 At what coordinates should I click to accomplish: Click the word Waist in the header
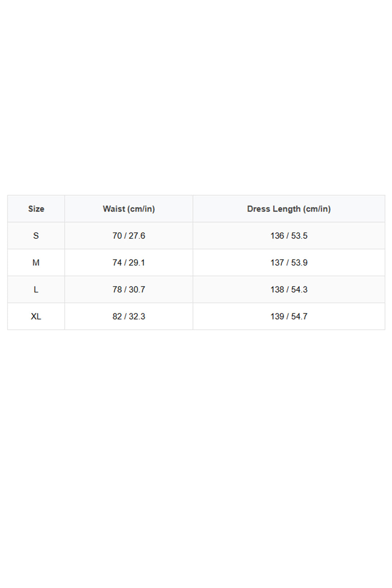tap(114, 209)
